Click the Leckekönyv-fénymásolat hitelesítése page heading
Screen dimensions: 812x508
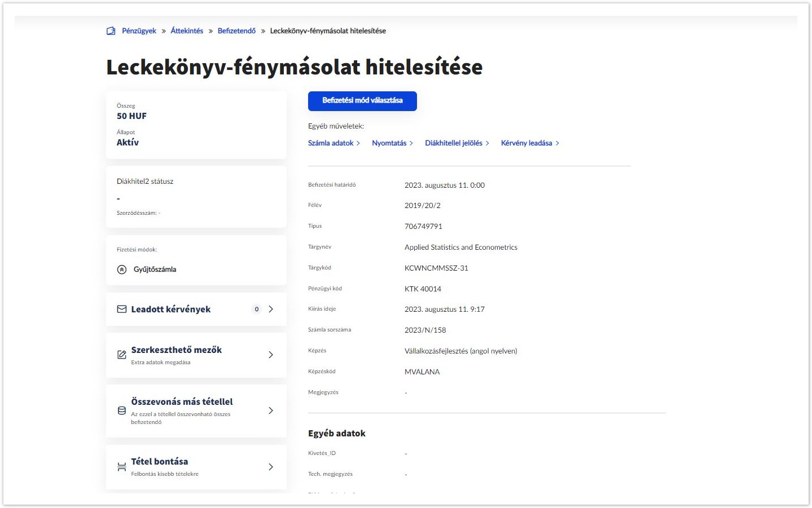tap(295, 67)
